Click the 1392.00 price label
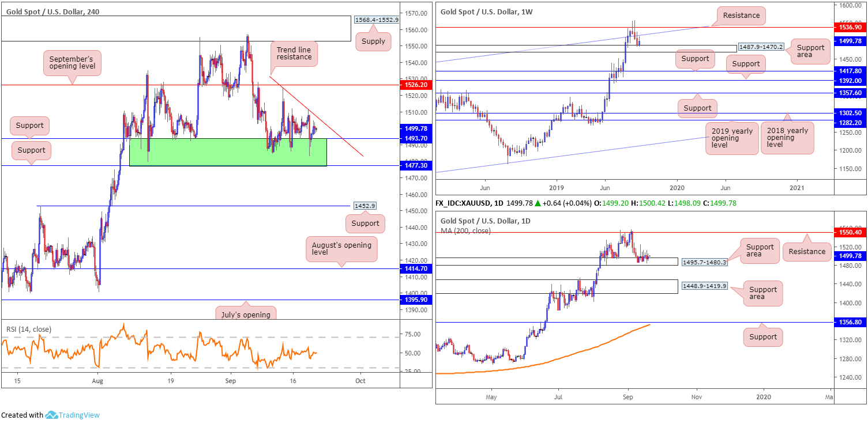Screen dimensions: 868x424 (851, 80)
